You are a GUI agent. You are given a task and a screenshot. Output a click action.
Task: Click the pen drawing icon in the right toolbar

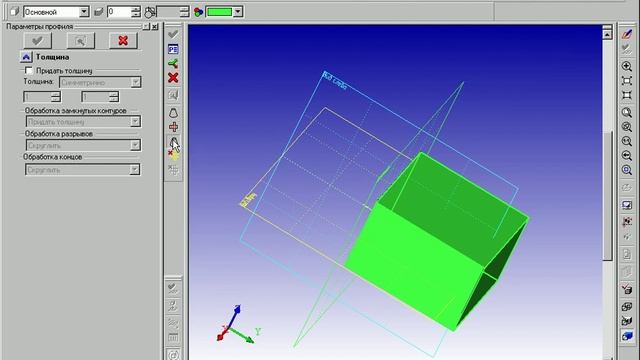click(x=627, y=34)
